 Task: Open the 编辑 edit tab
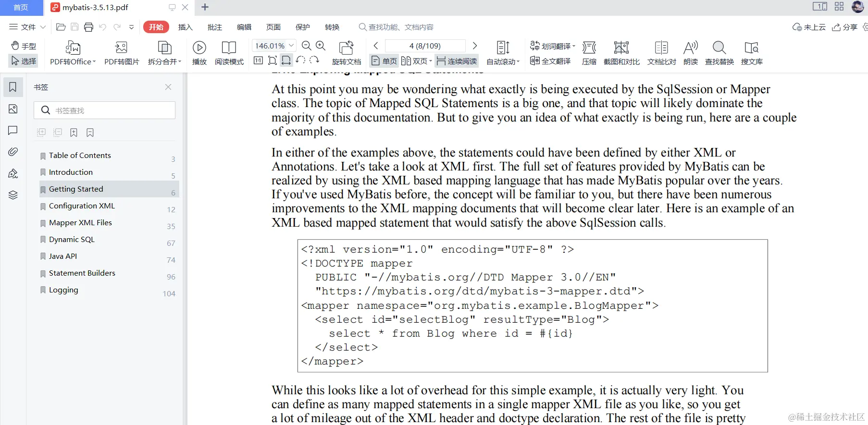click(x=244, y=27)
